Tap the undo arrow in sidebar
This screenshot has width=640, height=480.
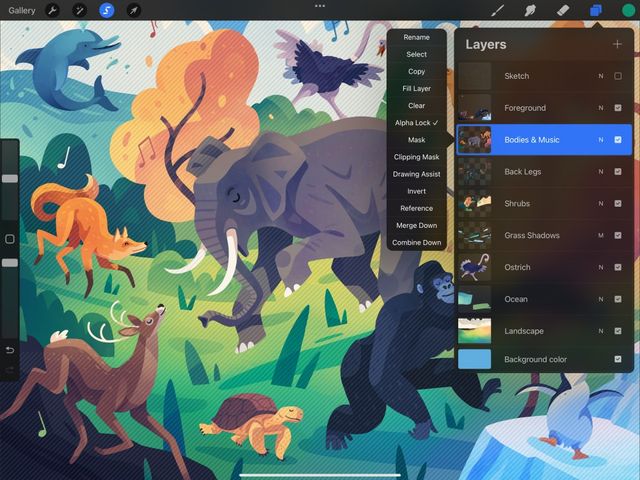10,350
